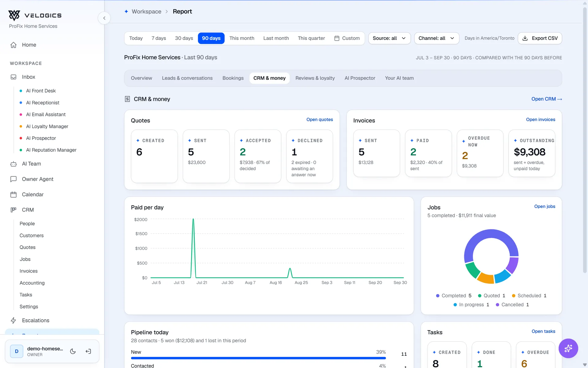588x368 pixels.
Task: Open the Bookings tab
Action: pyautogui.click(x=233, y=78)
